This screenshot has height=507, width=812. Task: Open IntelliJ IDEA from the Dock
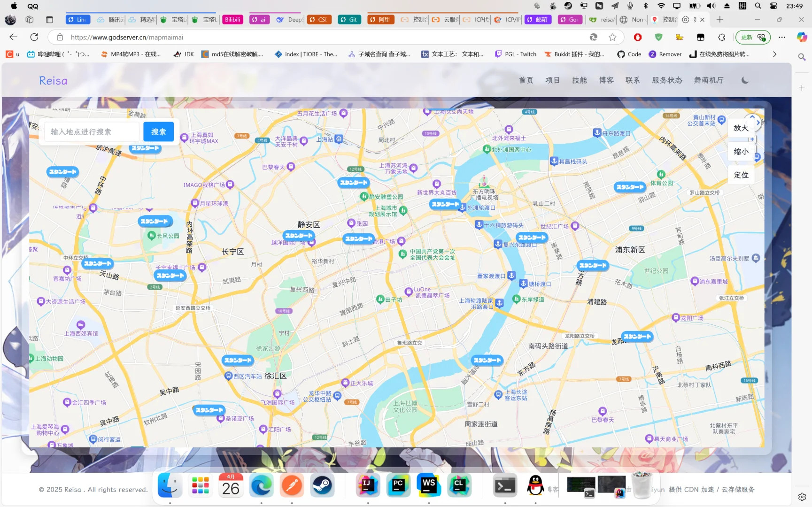pyautogui.click(x=368, y=485)
